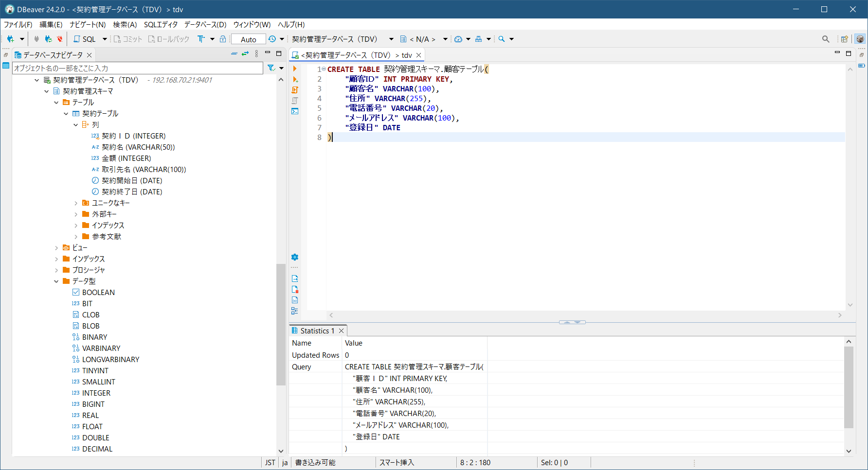
Task: Close the Statistics 1 tab
Action: pyautogui.click(x=342, y=331)
